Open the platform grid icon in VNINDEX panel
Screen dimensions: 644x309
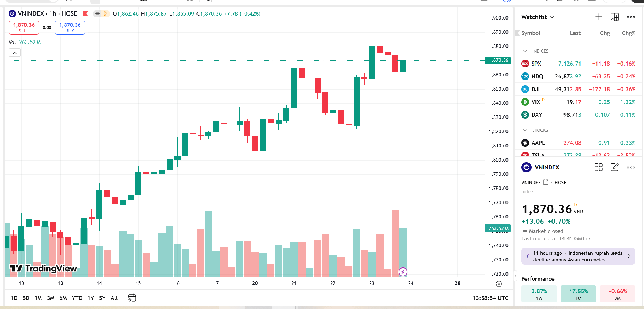coord(598,167)
